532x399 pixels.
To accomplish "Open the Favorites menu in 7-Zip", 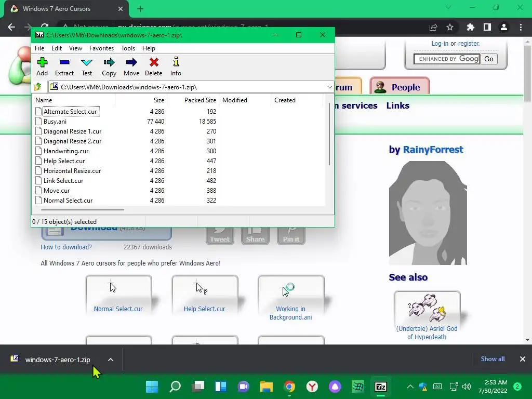I will click(x=101, y=48).
